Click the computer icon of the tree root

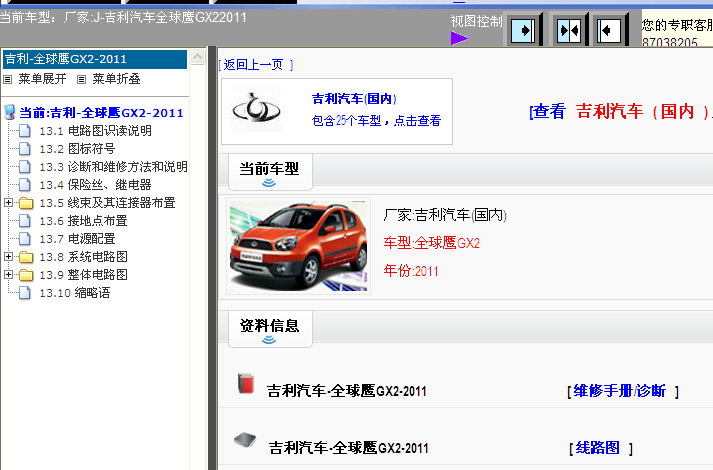pos(10,112)
